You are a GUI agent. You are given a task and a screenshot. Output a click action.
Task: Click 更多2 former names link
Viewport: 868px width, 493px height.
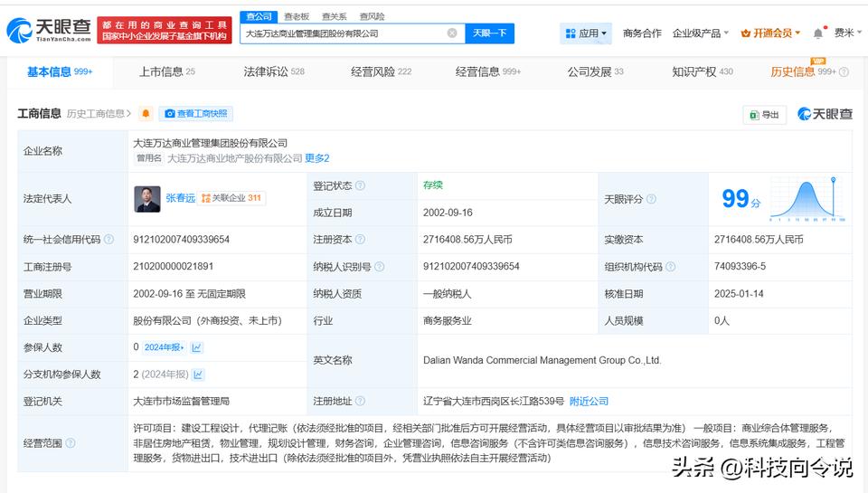click(317, 158)
